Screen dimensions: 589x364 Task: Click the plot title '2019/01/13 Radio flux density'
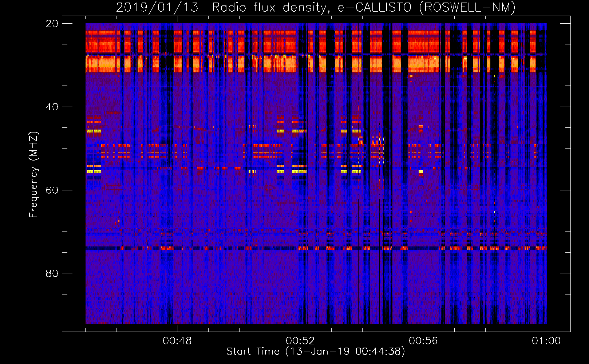[x=316, y=7]
